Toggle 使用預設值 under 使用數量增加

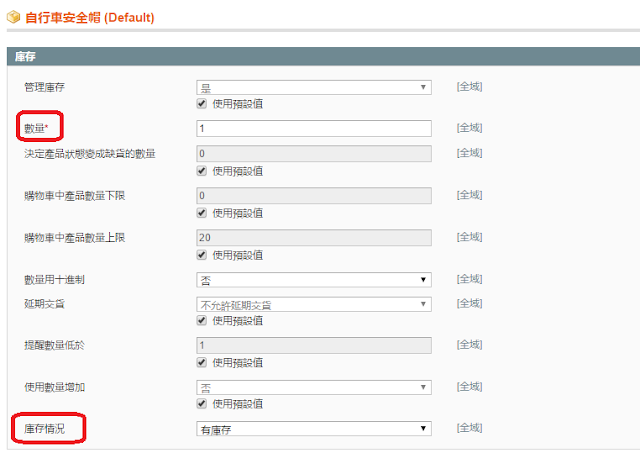[203, 404]
